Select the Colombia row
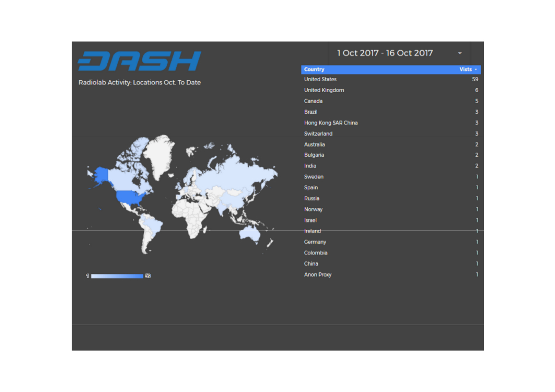555x392 pixels. (391, 253)
